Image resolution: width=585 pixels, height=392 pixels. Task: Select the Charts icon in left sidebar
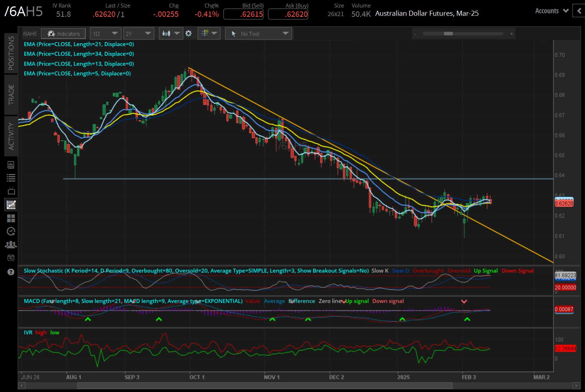(x=11, y=205)
